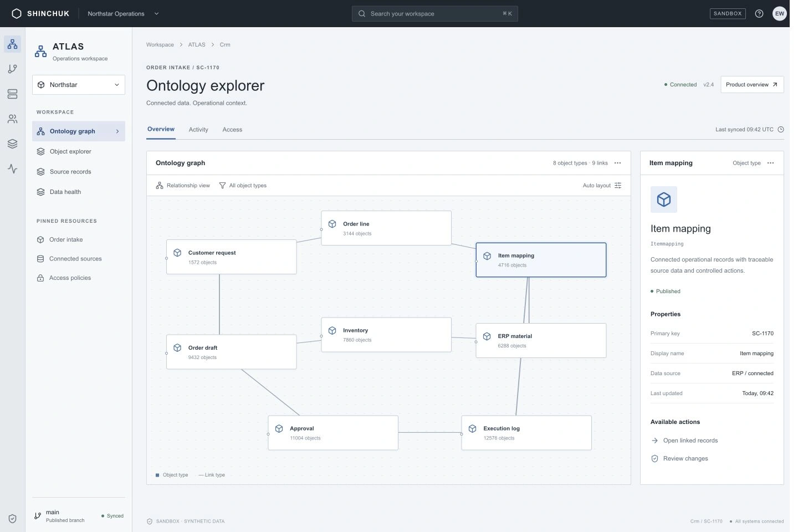
Task: Go to Workspace breadcrumb
Action: pos(160,45)
